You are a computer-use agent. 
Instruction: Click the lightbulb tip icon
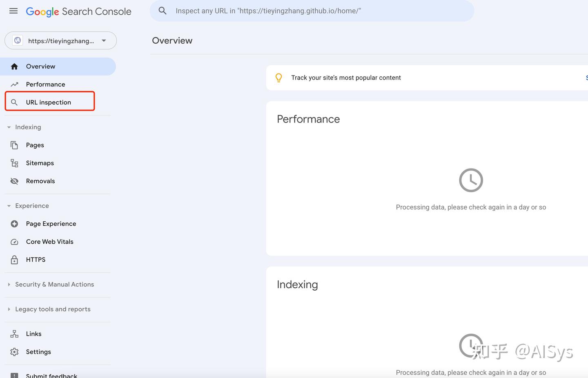click(x=279, y=78)
